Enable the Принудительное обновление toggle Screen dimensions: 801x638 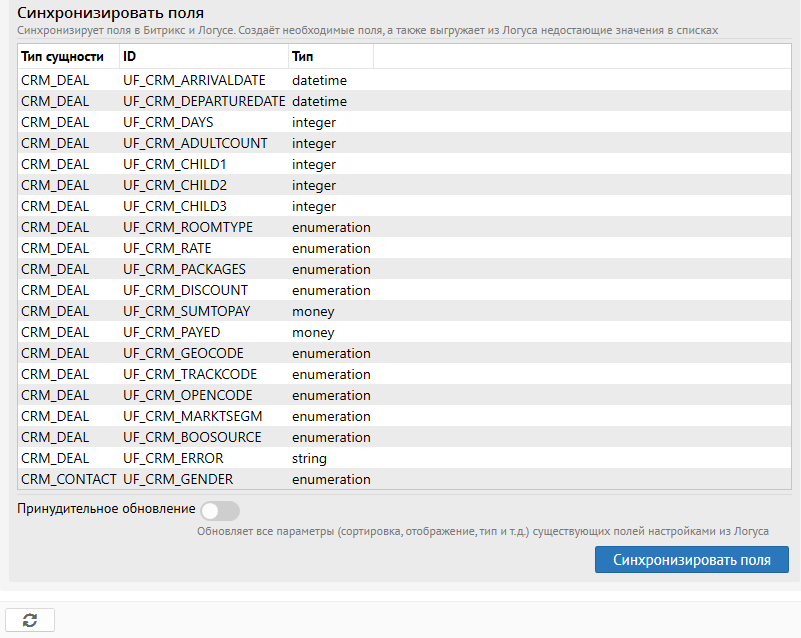(220, 511)
